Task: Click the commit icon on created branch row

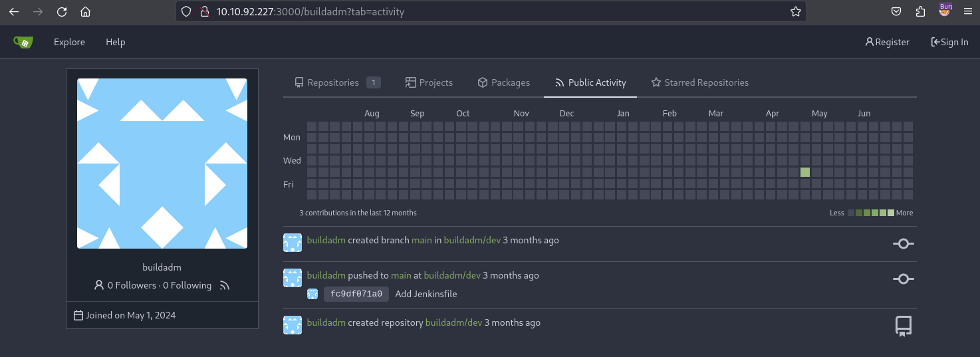Action: pos(903,244)
